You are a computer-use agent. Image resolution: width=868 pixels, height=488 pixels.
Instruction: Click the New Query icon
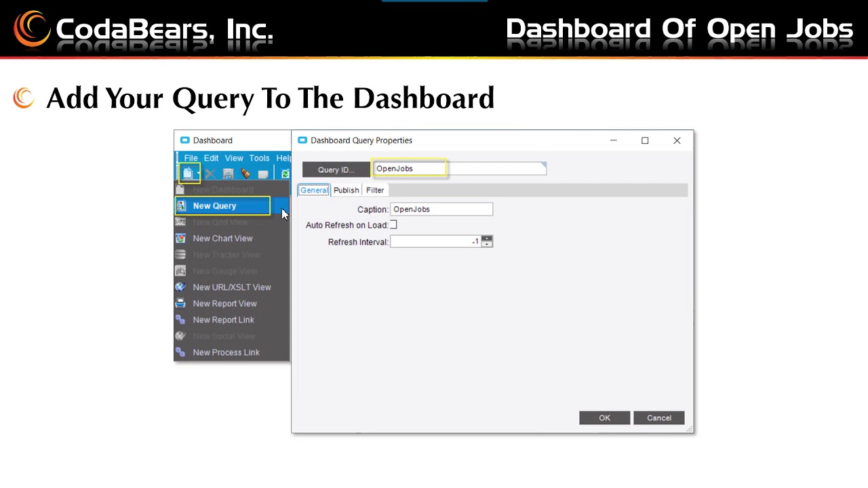(x=180, y=206)
